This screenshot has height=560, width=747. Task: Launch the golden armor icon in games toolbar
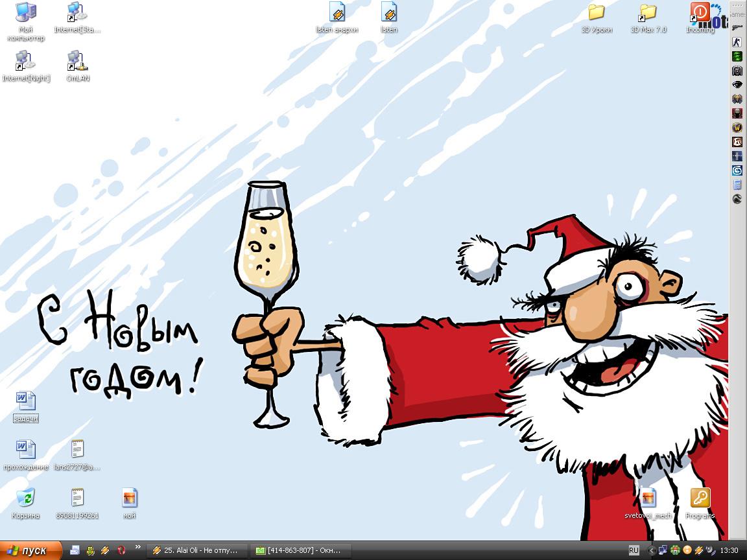tap(737, 99)
